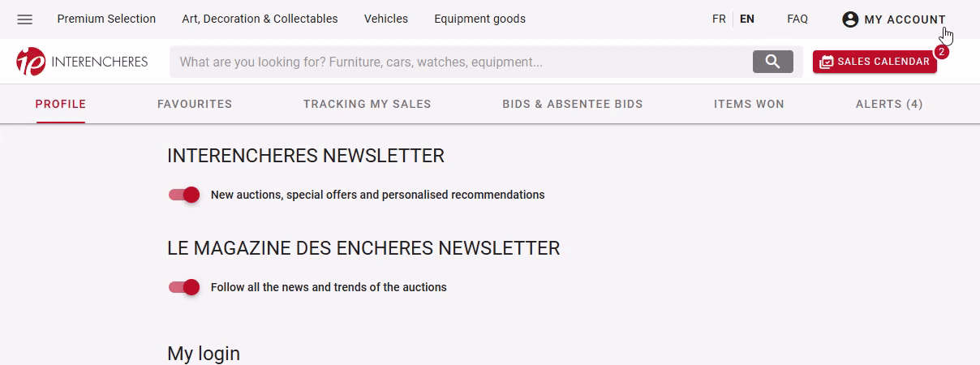Go to the Items Won tab
Screen dimensions: 980x365
pos(749,104)
